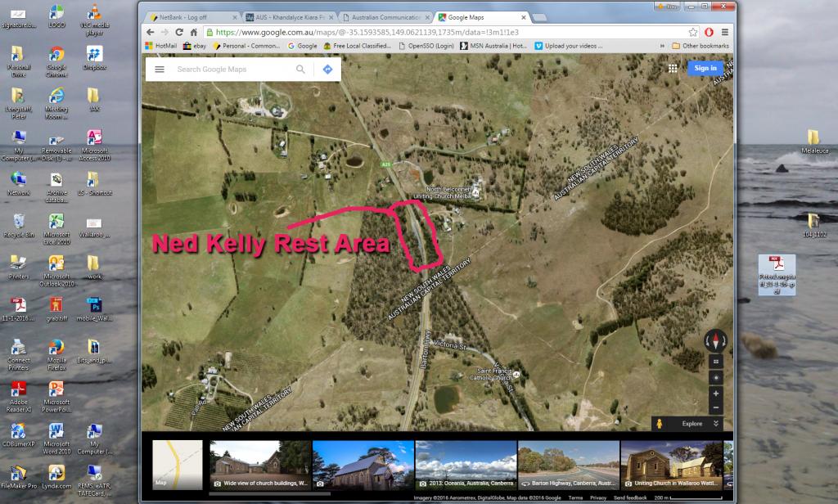Screen dimensions: 838x504
Task: Show your location on the map
Action: 716,377
